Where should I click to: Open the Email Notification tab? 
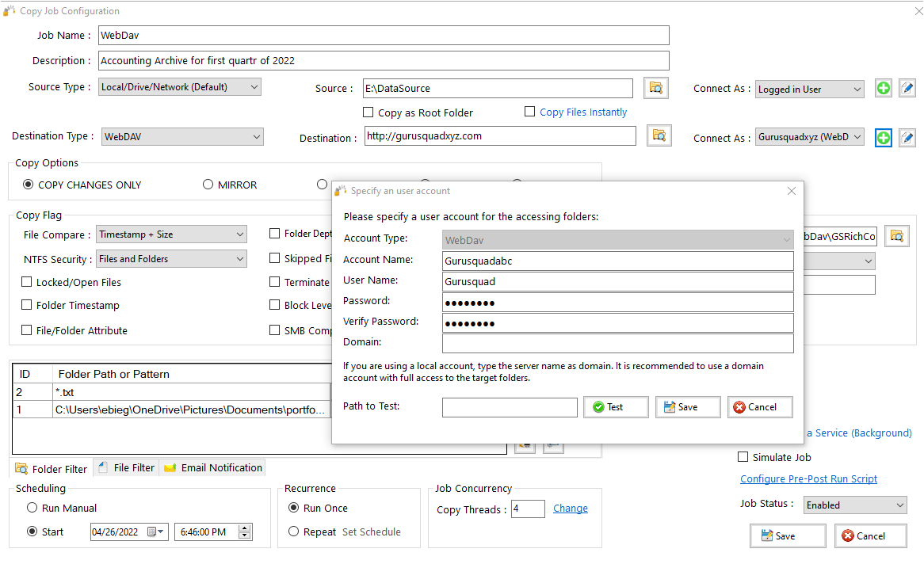pos(212,467)
